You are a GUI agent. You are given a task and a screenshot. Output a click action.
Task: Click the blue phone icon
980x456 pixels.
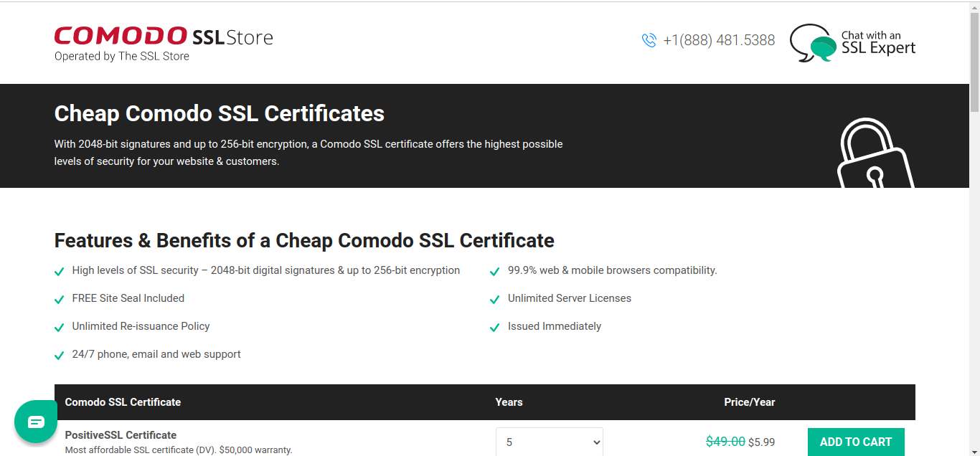649,40
